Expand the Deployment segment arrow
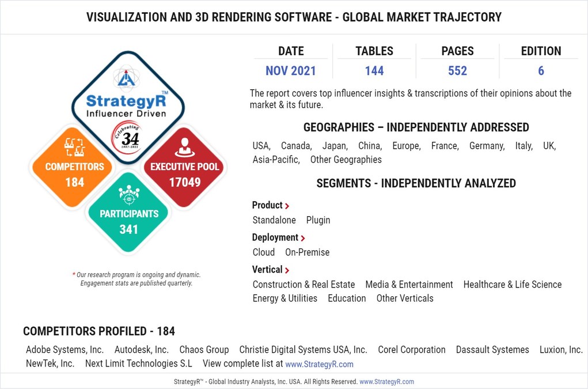 303,238
